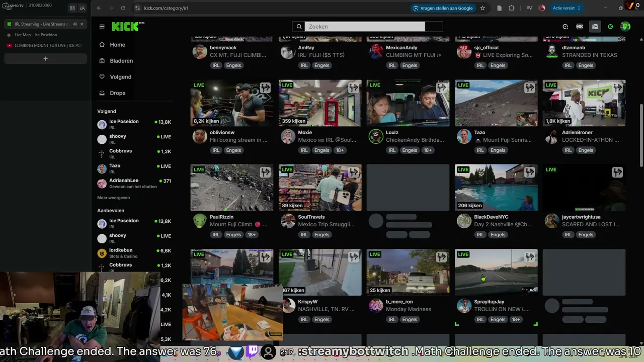
Task: Expand followed channels with Meer weergeven
Action: pyautogui.click(x=113, y=198)
